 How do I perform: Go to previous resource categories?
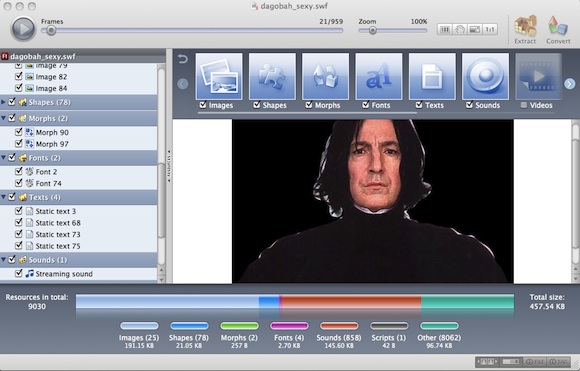183,84
